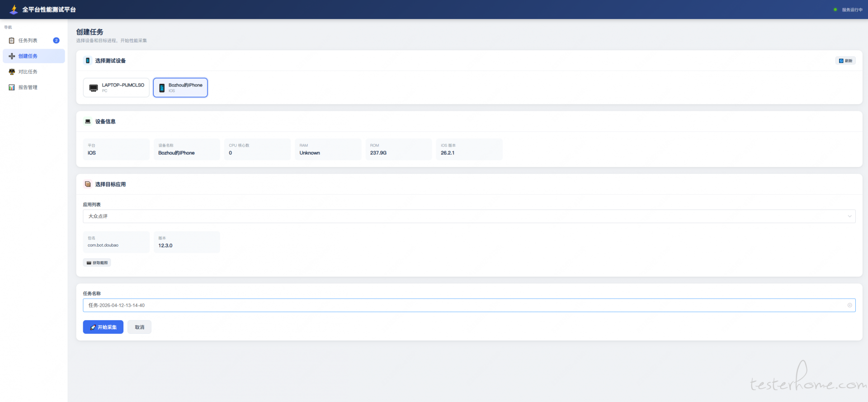The height and width of the screenshot is (402, 868).
Task: Start collection with the 开始采集 button
Action: [103, 327]
